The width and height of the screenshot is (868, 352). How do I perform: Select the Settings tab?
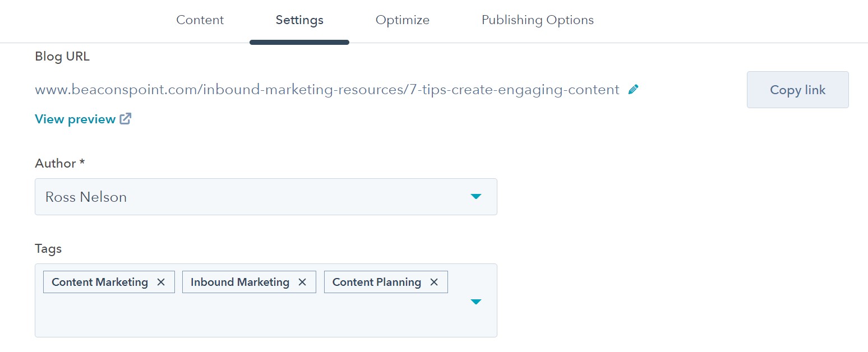(299, 20)
